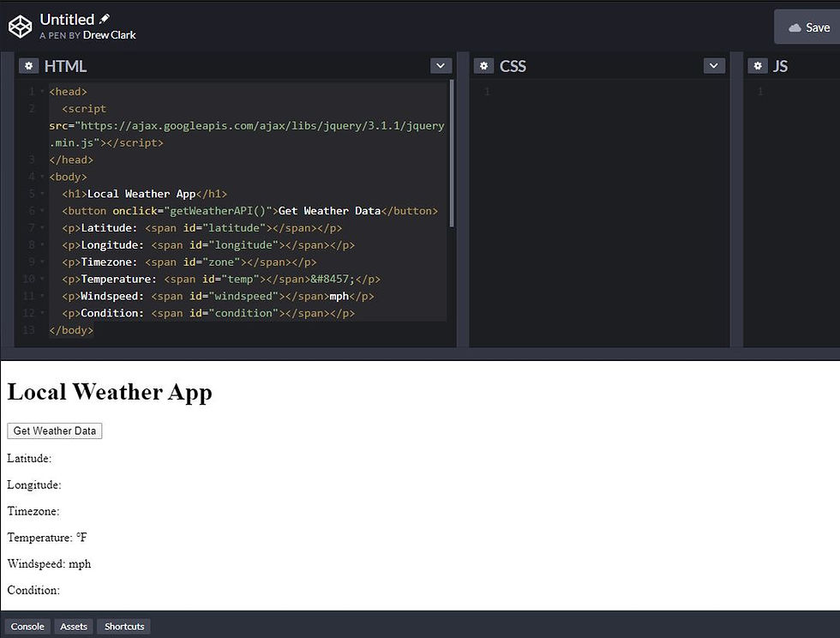Screen dimensions: 840x638
Task: Click the Longitude: label in preview
Action: point(34,485)
